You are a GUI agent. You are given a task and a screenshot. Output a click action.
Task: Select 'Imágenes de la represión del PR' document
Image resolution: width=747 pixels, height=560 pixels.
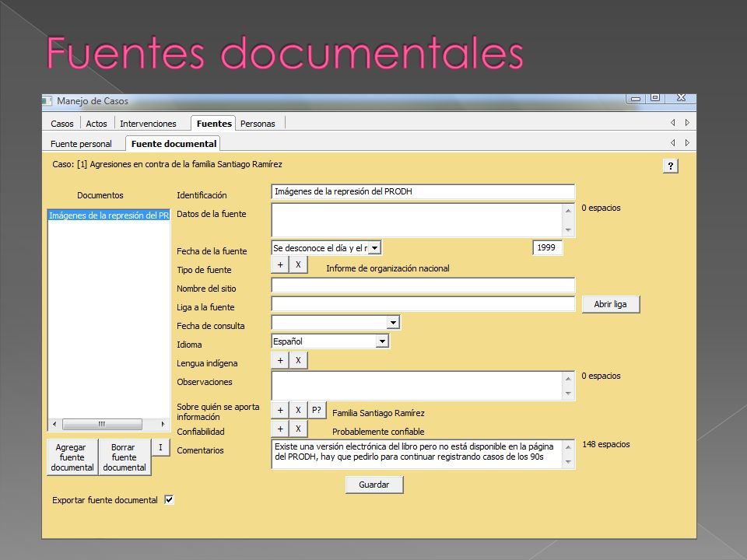[109, 215]
